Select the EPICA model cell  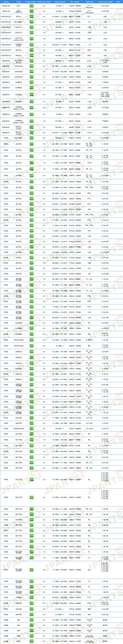click(x=18, y=17)
